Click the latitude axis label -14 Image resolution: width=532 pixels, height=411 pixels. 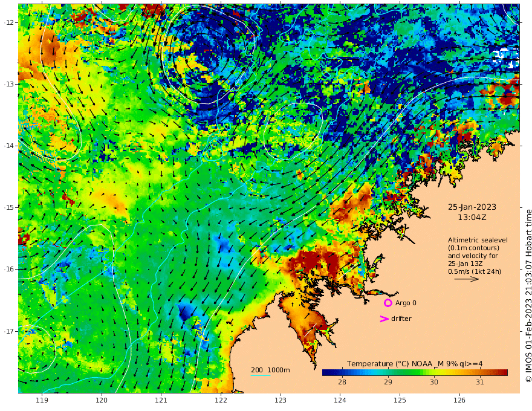(x=8, y=146)
